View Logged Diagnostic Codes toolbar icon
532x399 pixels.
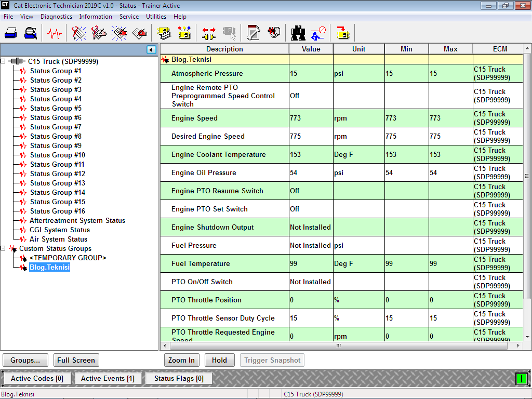click(x=98, y=32)
